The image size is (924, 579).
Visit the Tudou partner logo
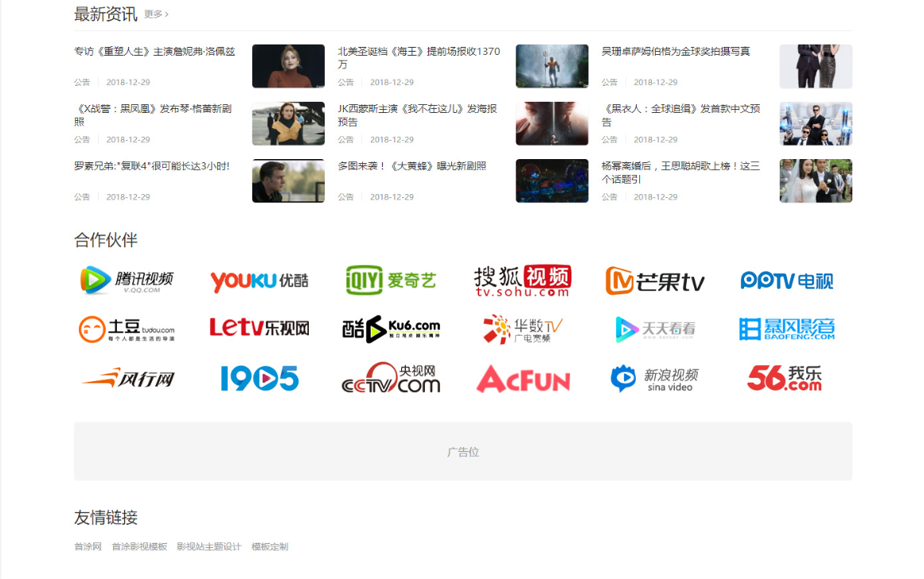coord(127,328)
